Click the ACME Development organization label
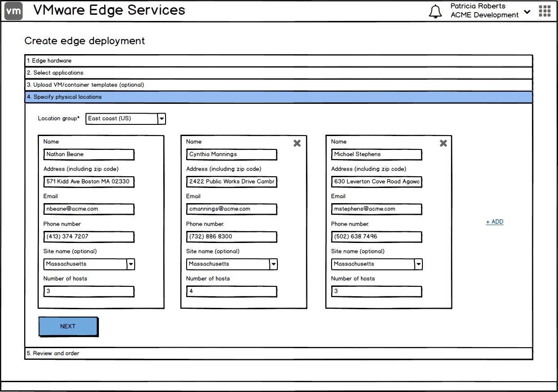 pyautogui.click(x=485, y=15)
